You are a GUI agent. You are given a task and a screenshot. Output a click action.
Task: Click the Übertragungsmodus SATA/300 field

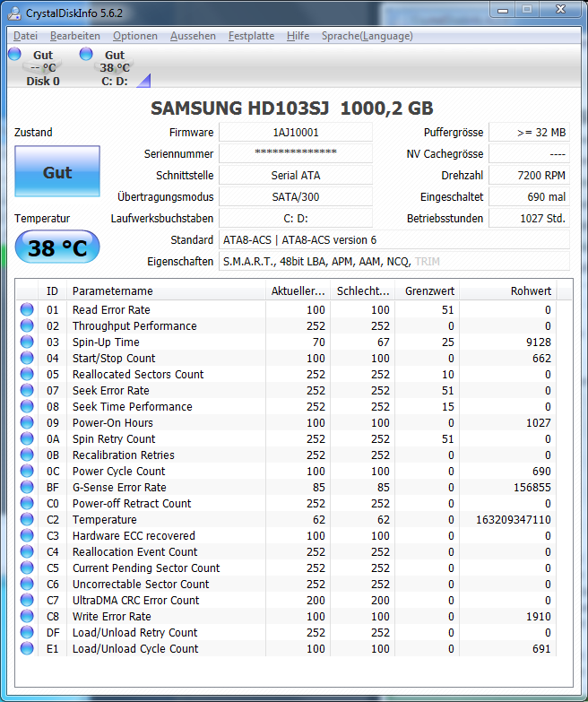296,196
